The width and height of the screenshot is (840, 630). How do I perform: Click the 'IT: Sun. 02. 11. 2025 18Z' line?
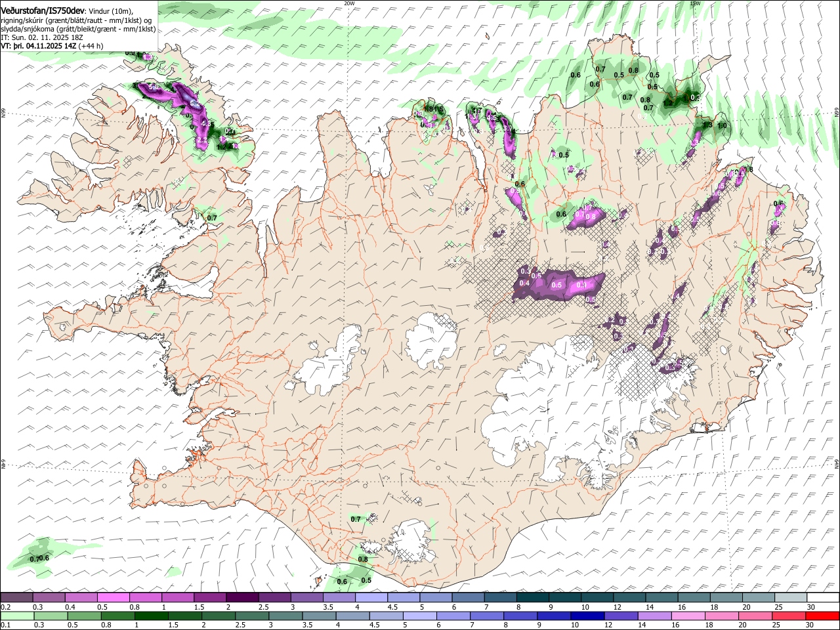(x=41, y=38)
